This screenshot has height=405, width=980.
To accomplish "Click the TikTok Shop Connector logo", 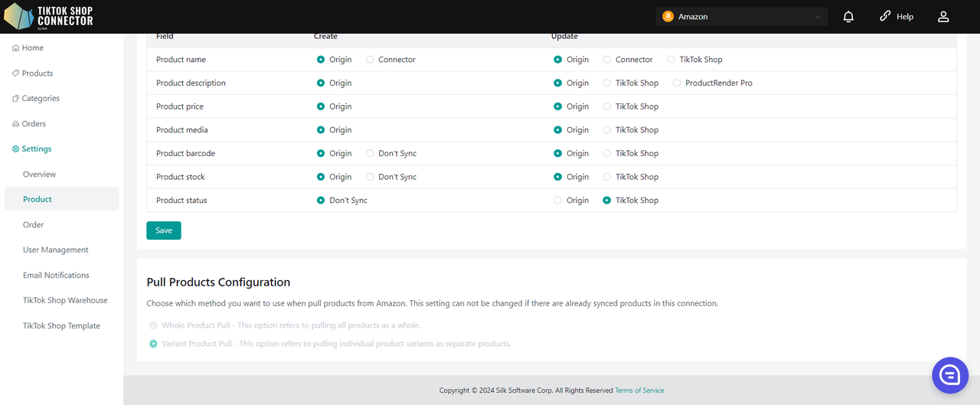I will tap(49, 16).
